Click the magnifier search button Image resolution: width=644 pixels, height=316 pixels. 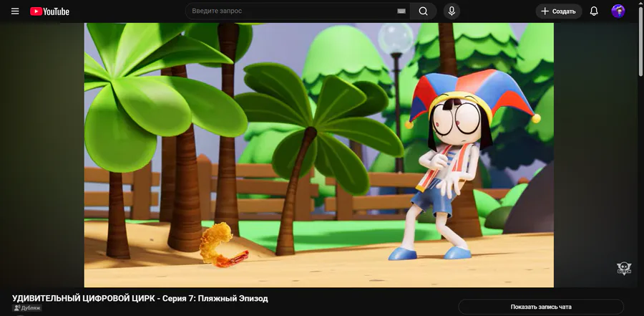423,11
